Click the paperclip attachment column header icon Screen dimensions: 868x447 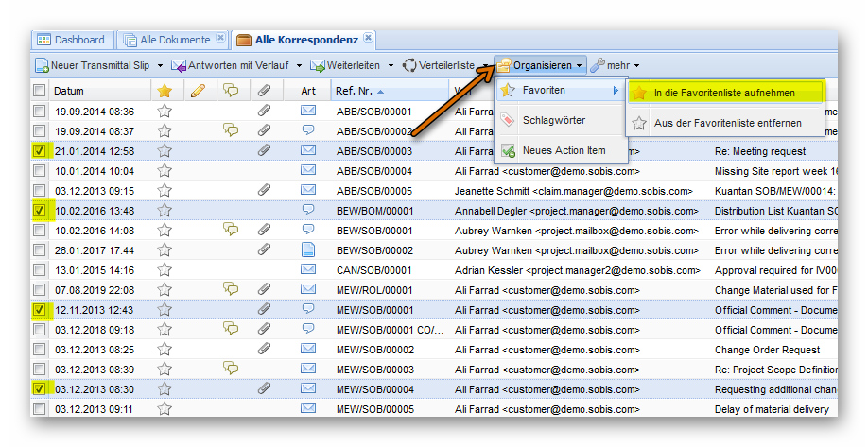[265, 91]
